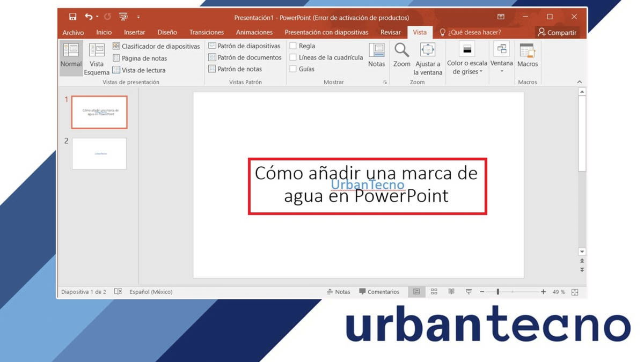Viewport: 644px width, 362px height.
Task: Open Patrón de diapositivas view
Action: (x=244, y=46)
